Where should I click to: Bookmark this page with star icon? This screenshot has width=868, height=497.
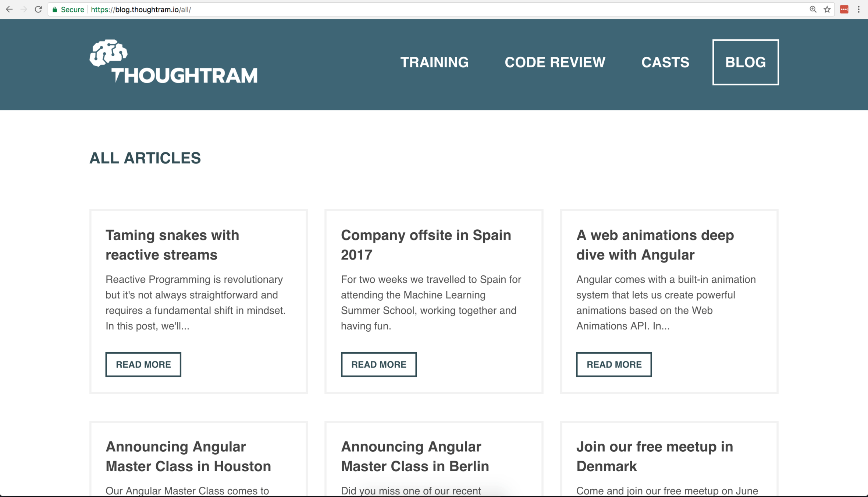point(827,10)
